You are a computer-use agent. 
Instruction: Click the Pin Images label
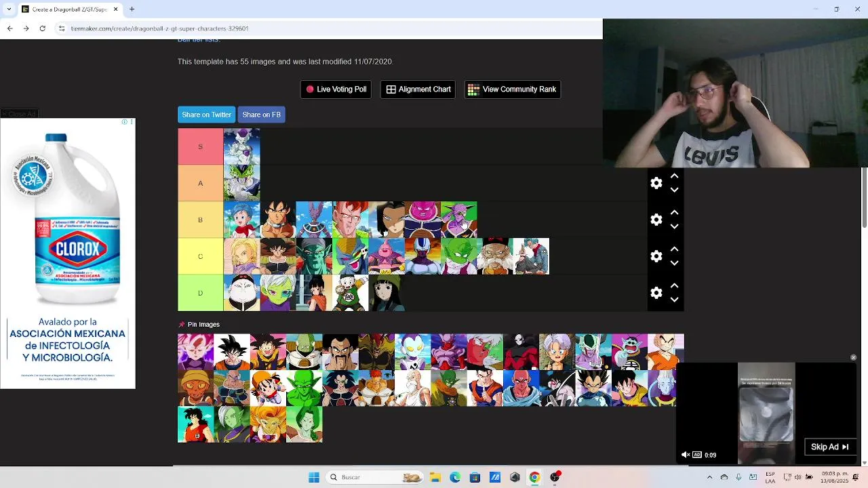[x=203, y=325]
